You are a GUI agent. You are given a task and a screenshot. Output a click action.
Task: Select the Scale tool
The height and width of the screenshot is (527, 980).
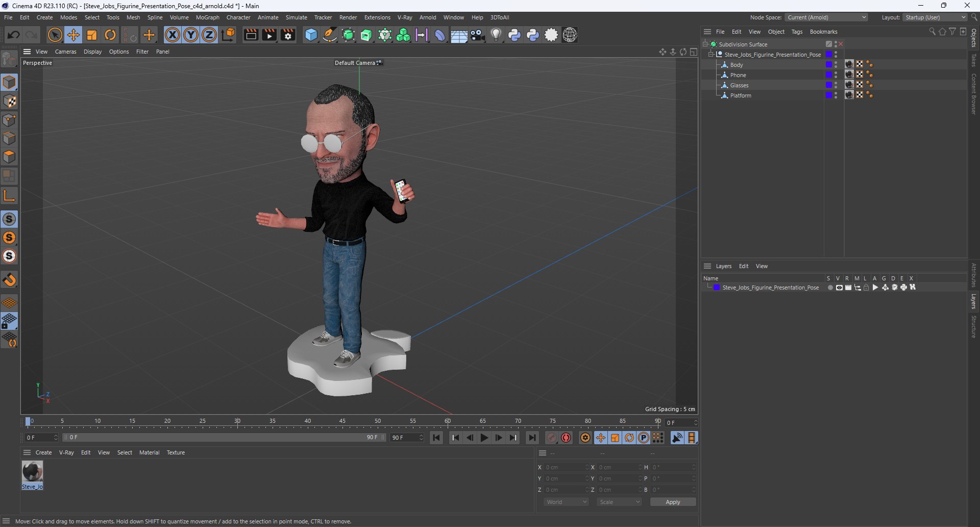click(92, 35)
